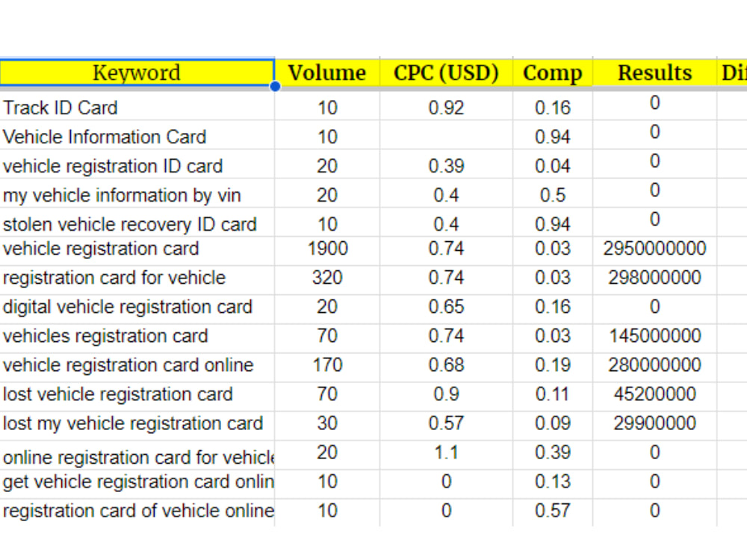The width and height of the screenshot is (747, 560).
Task: Click the Results value 2950000000
Action: [x=654, y=249]
